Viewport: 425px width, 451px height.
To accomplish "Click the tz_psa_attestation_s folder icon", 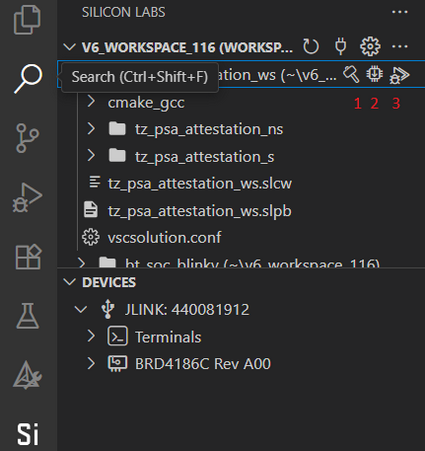I will pyautogui.click(x=117, y=156).
